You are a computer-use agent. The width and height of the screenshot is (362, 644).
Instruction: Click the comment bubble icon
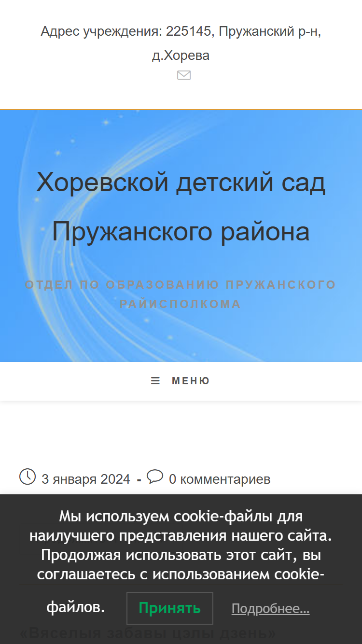coord(155,476)
